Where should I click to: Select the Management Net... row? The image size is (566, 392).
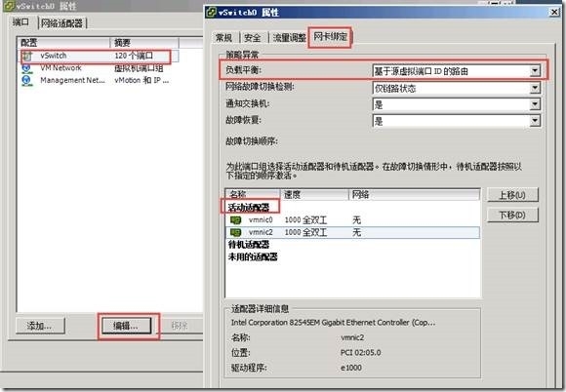[100, 80]
